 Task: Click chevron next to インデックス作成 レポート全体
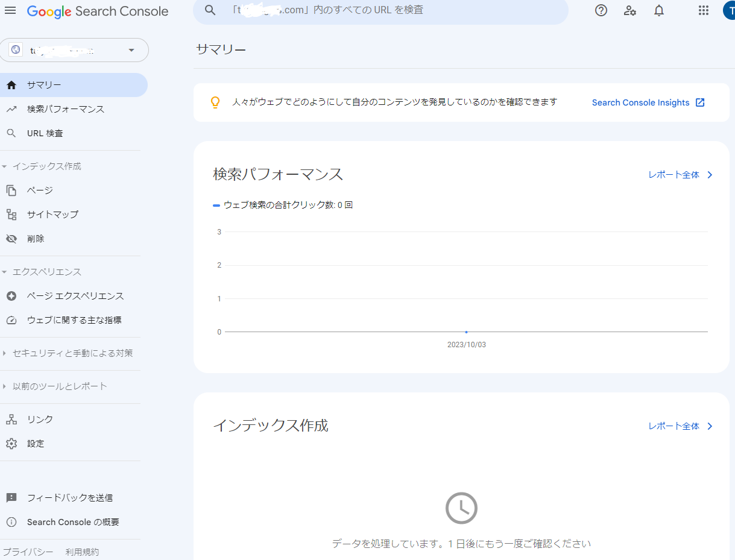[710, 426]
